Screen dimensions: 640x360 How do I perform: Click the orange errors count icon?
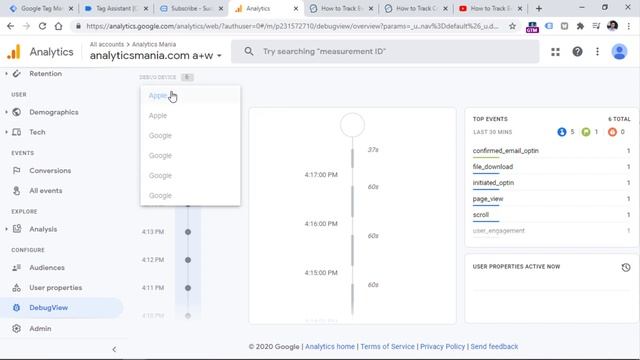pos(612,132)
